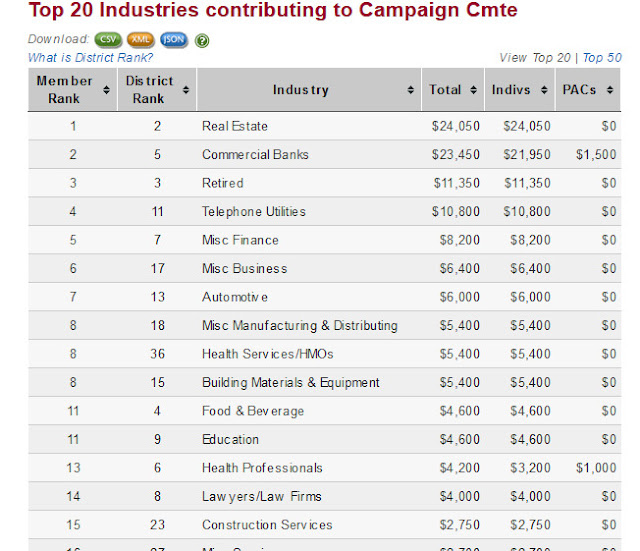The height and width of the screenshot is (551, 640).
Task: Select the Real Estate industry row
Action: click(235, 126)
